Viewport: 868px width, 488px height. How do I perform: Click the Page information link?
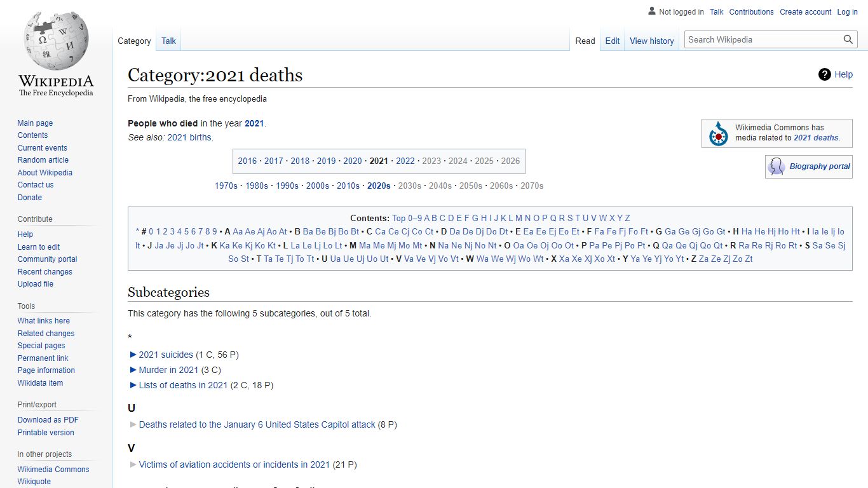46,370
